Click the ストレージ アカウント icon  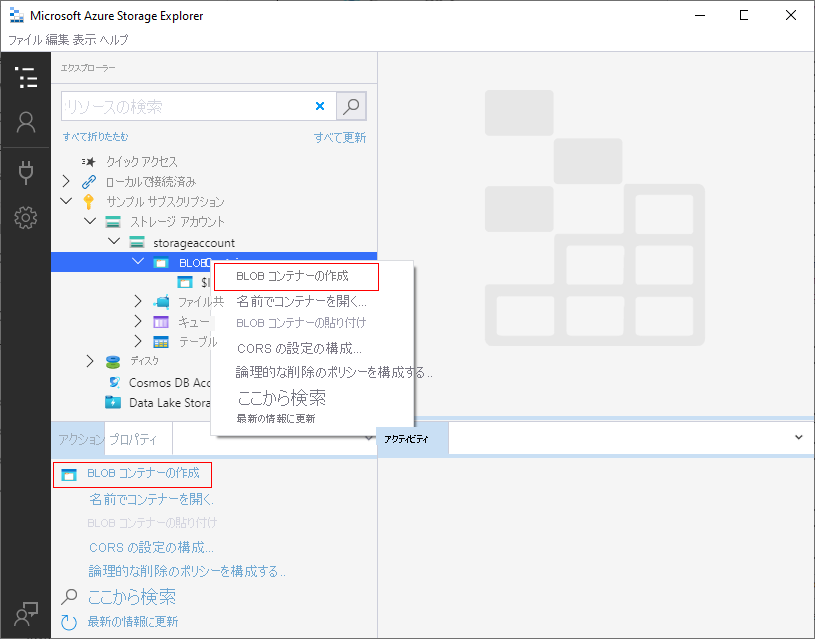tap(113, 222)
